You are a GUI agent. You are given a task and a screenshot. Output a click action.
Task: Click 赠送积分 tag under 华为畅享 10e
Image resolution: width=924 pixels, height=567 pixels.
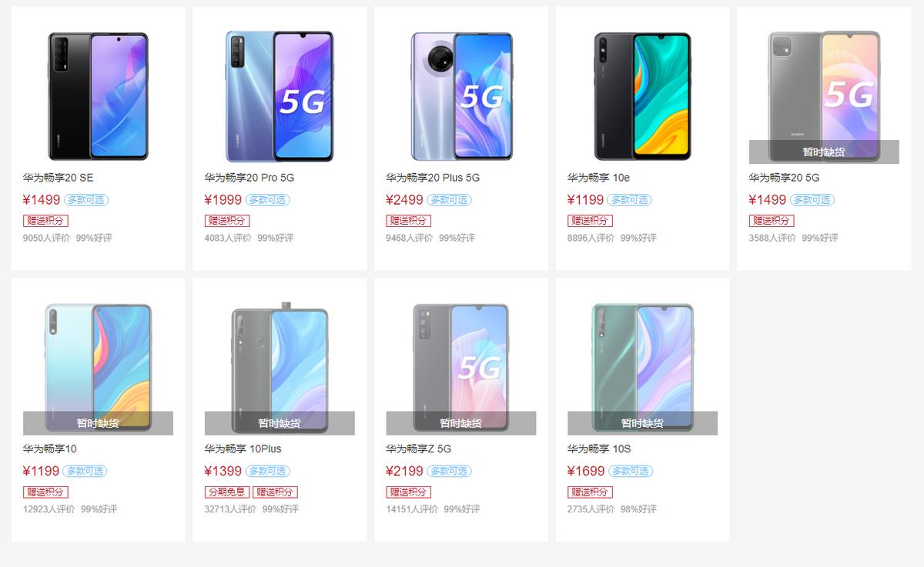click(x=590, y=221)
